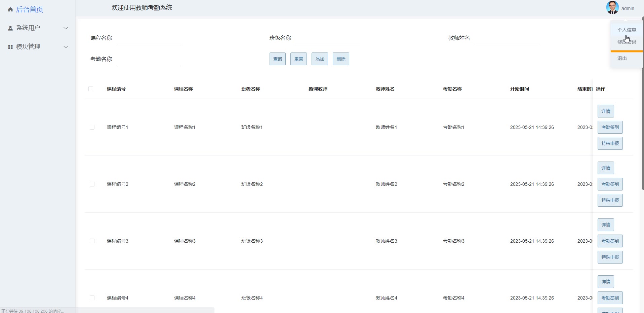Screen dimensions: 644x313
Task: Click the 课程编号1 cell
Action: coord(118,127)
